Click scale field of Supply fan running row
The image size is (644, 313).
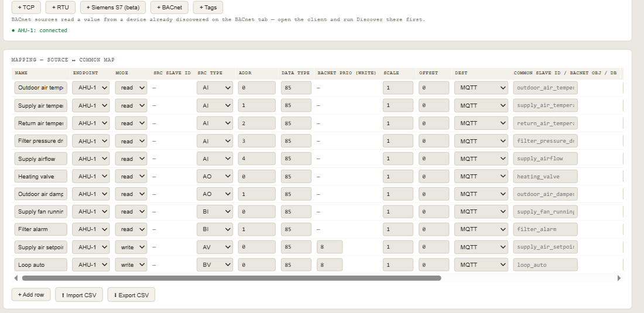(398, 212)
